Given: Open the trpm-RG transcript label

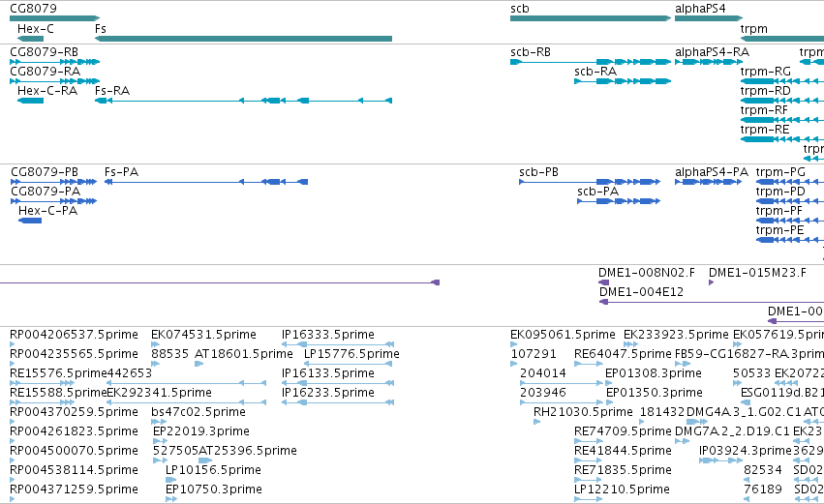Looking at the screenshot, I should (x=766, y=72).
